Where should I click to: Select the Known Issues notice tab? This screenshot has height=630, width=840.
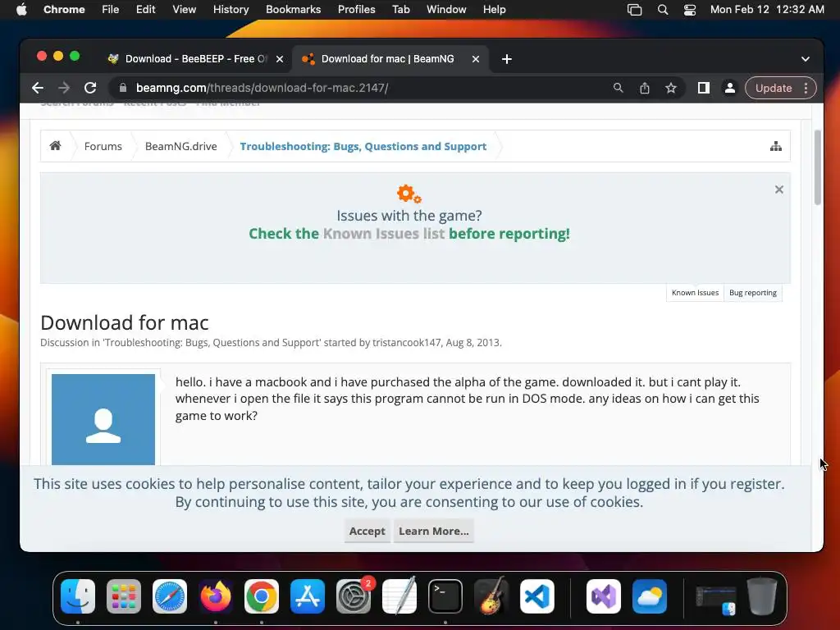coord(695,293)
